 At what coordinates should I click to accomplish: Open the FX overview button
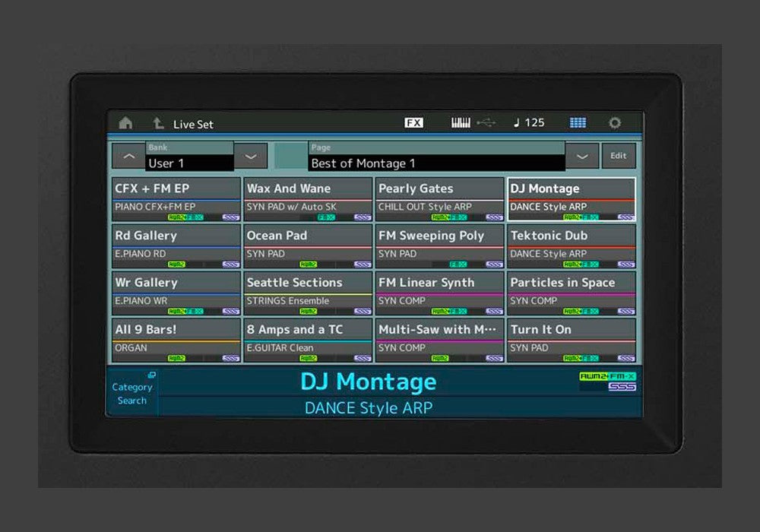coord(413,123)
